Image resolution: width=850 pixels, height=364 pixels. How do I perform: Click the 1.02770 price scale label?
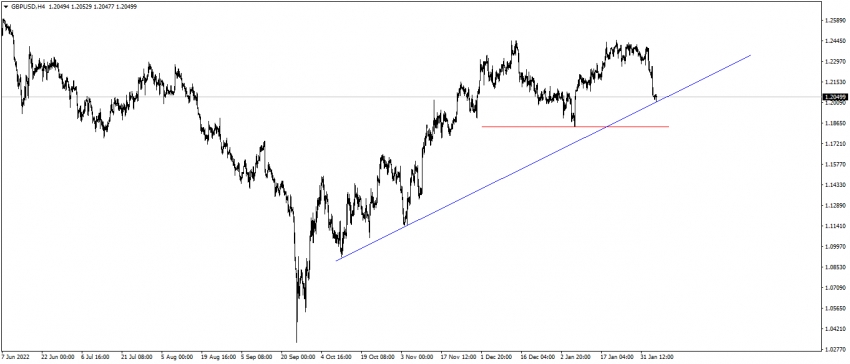point(834,349)
